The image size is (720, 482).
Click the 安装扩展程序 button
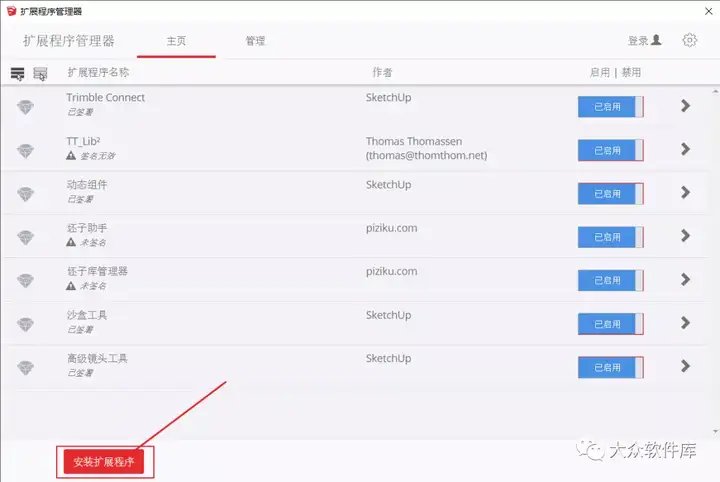tap(104, 461)
